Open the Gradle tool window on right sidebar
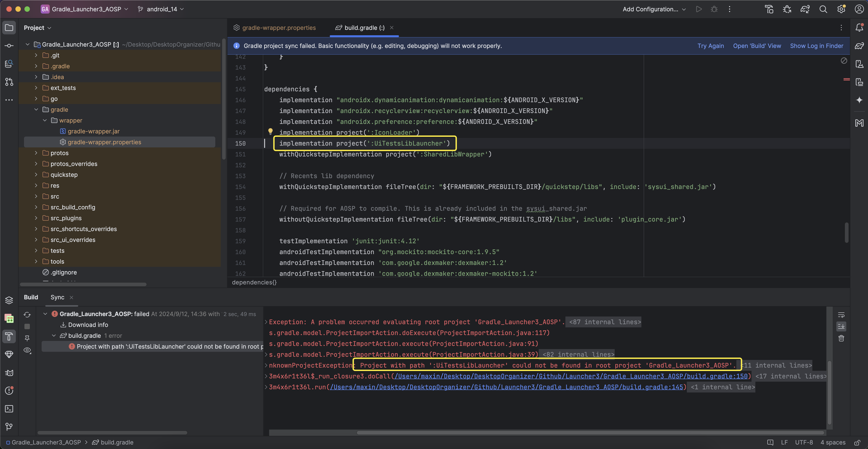The image size is (868, 449). (859, 46)
